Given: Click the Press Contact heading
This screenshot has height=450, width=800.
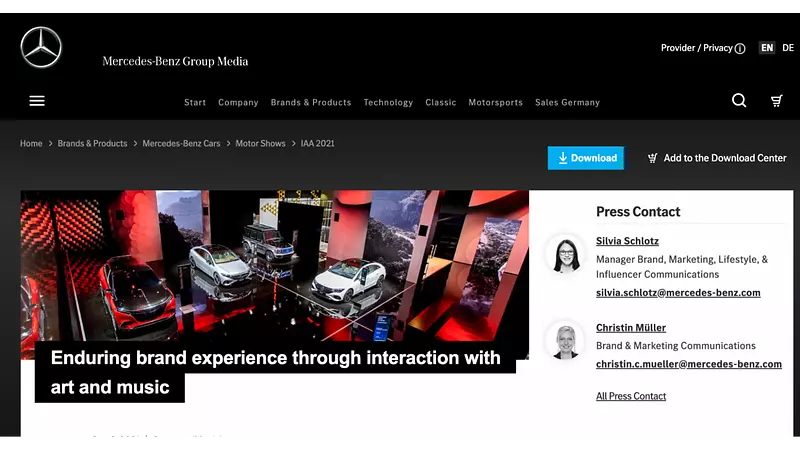Looking at the screenshot, I should coord(638,212).
